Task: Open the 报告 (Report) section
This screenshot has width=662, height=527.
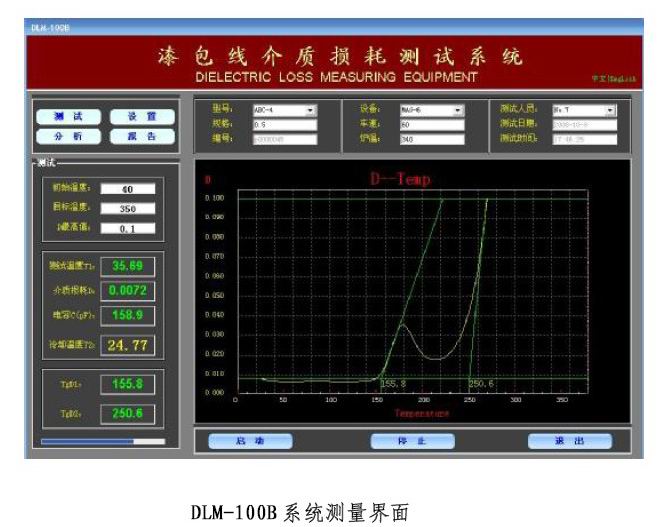Action: pos(135,136)
